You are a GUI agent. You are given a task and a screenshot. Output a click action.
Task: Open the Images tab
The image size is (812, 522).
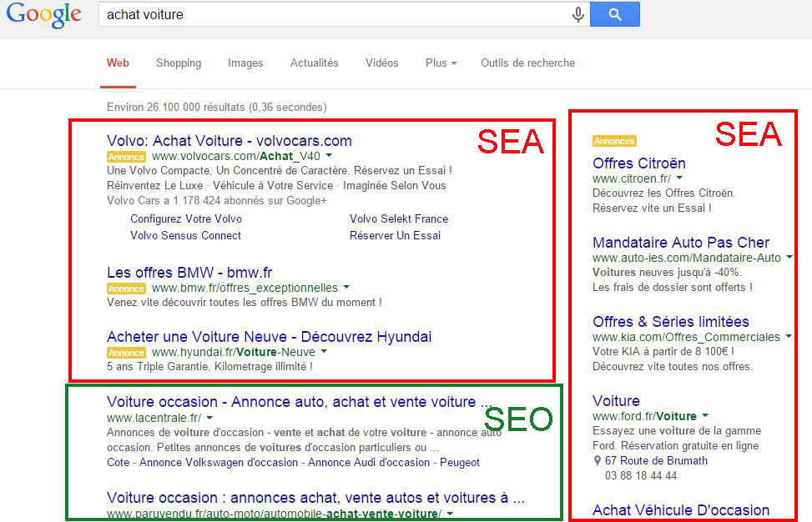245,63
